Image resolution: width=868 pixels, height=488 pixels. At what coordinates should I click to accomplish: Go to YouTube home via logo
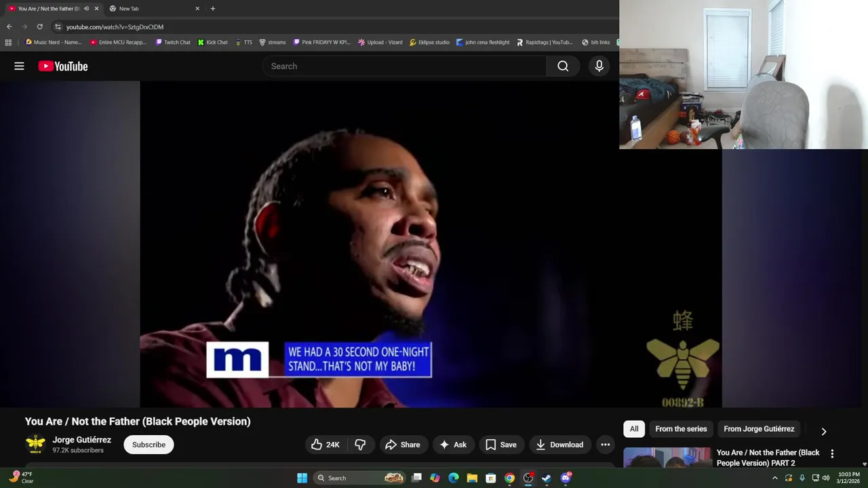[63, 66]
